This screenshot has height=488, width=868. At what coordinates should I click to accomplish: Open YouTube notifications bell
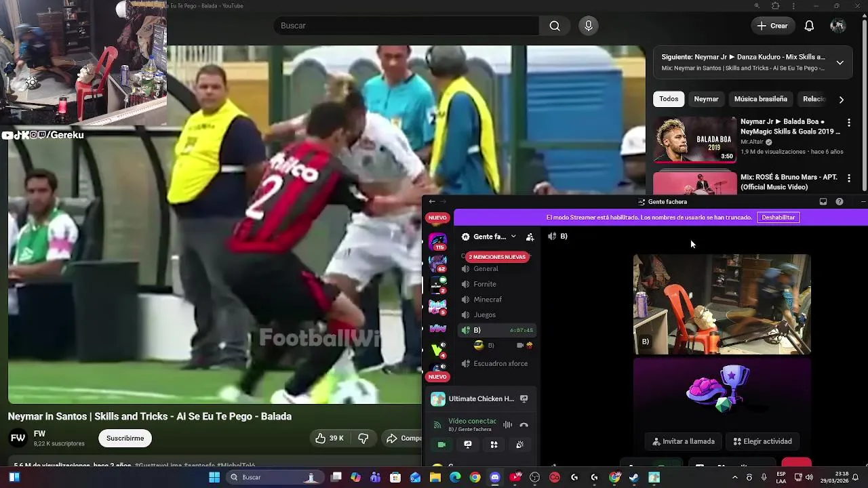pyautogui.click(x=809, y=26)
